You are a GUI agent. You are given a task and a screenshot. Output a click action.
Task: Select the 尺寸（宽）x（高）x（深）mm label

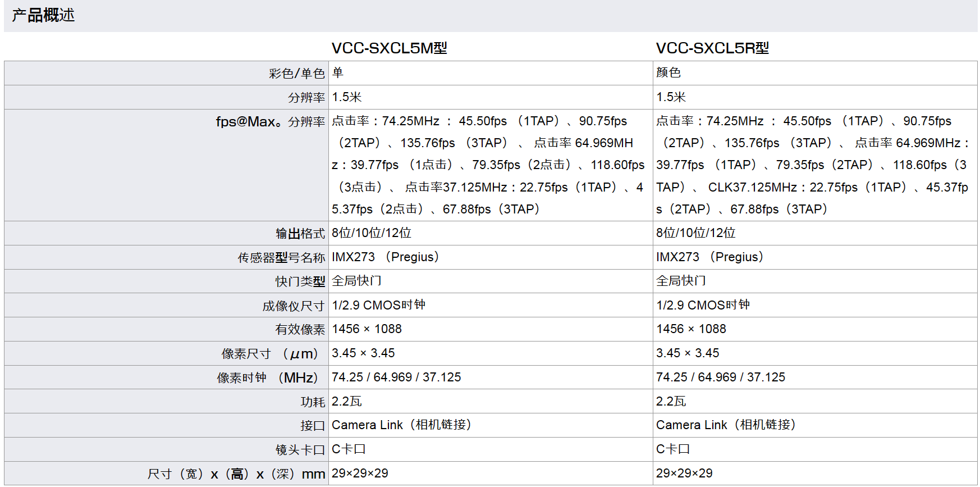236,475
